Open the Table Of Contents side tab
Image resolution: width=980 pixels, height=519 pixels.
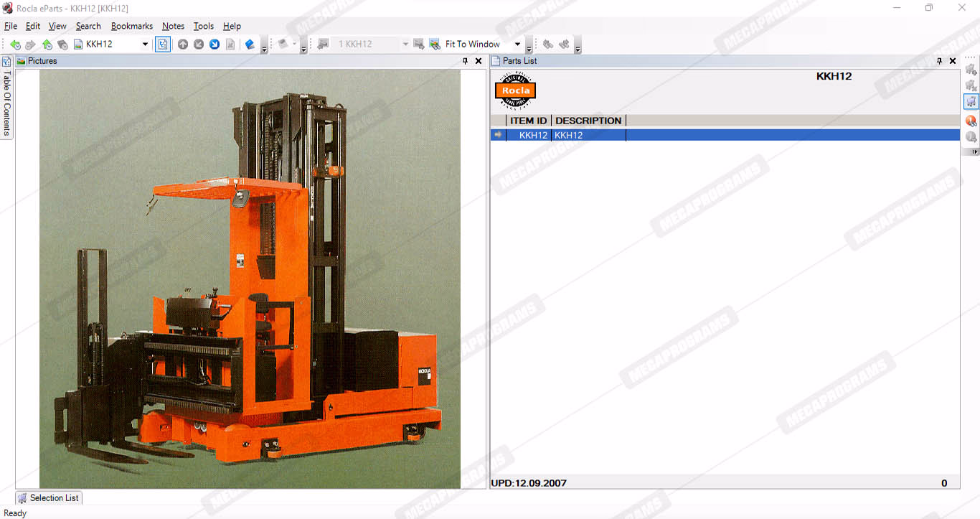[7, 102]
